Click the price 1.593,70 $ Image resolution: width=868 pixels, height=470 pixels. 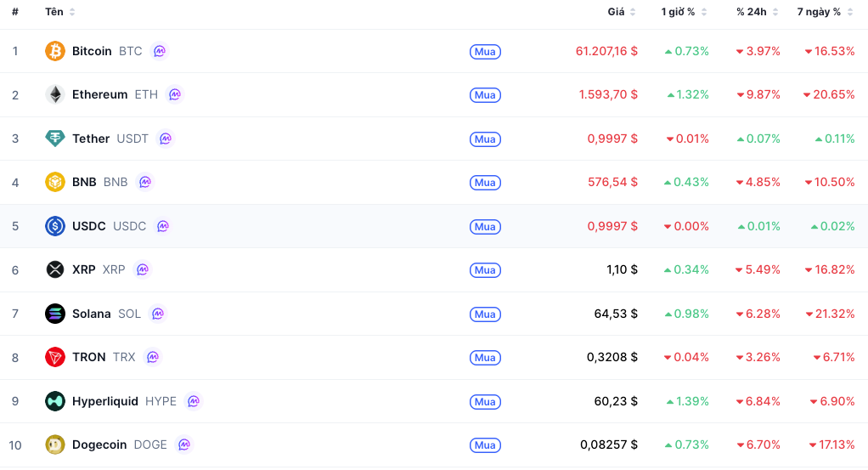click(608, 95)
